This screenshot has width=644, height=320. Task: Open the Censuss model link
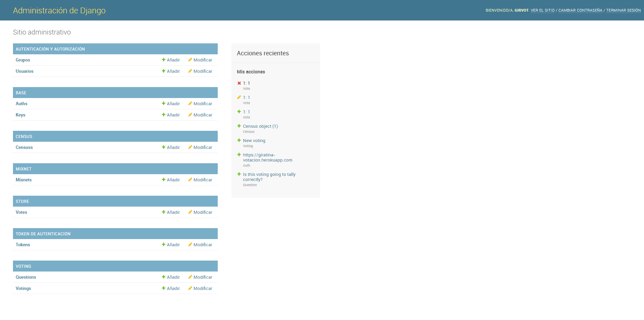[x=24, y=148]
